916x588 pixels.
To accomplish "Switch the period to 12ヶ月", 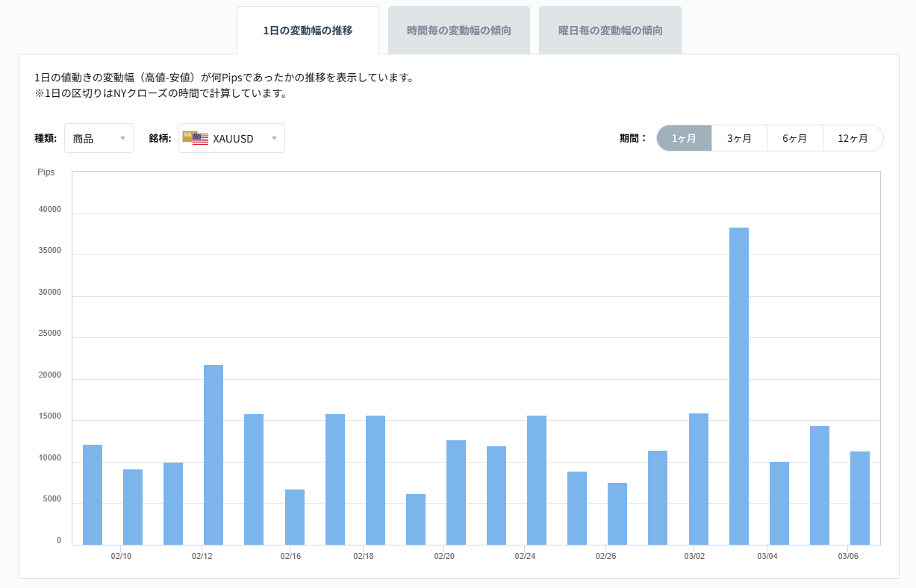I will pos(853,137).
